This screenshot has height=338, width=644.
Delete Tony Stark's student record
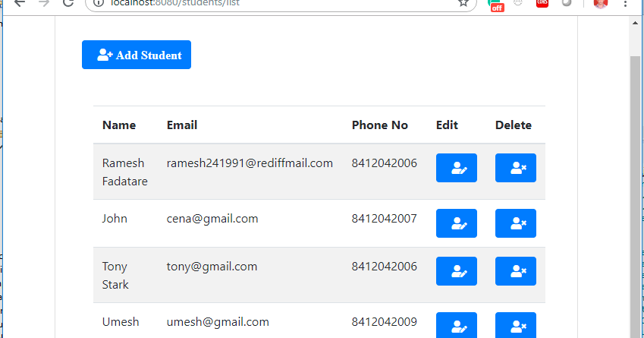coord(515,271)
